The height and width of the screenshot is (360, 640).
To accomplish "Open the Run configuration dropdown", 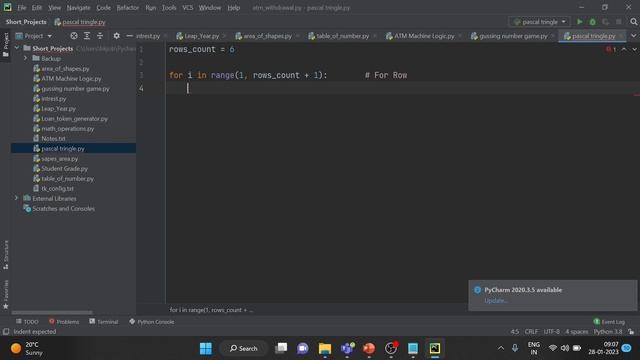I will click(x=540, y=22).
